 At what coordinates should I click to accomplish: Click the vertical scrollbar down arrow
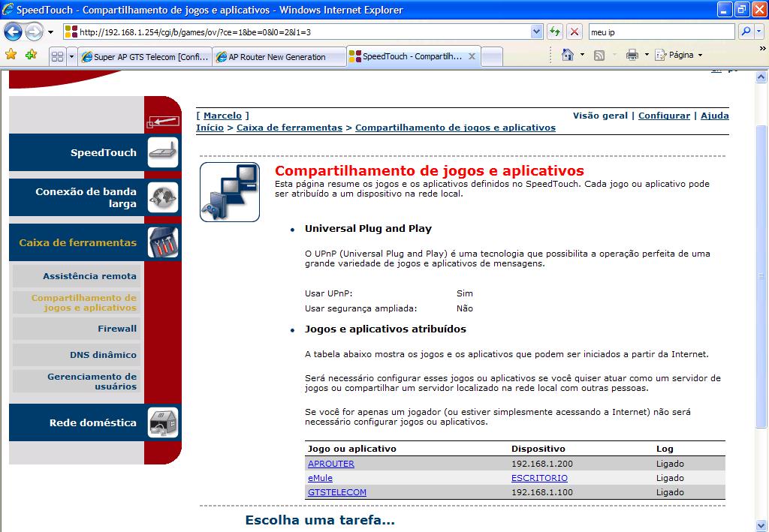(761, 526)
